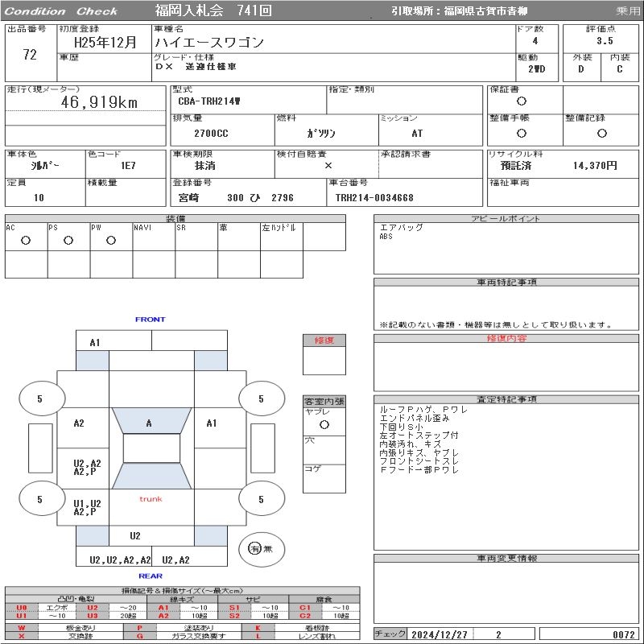Screen dimensions: 644x644
Task: Click the circle mark under 整備記録
Action: [x=601, y=133]
